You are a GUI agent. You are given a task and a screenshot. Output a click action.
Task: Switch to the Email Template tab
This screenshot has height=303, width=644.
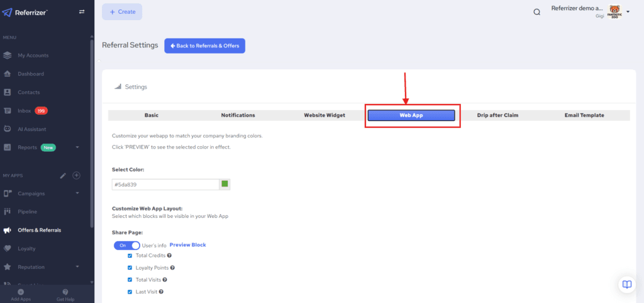(584, 115)
